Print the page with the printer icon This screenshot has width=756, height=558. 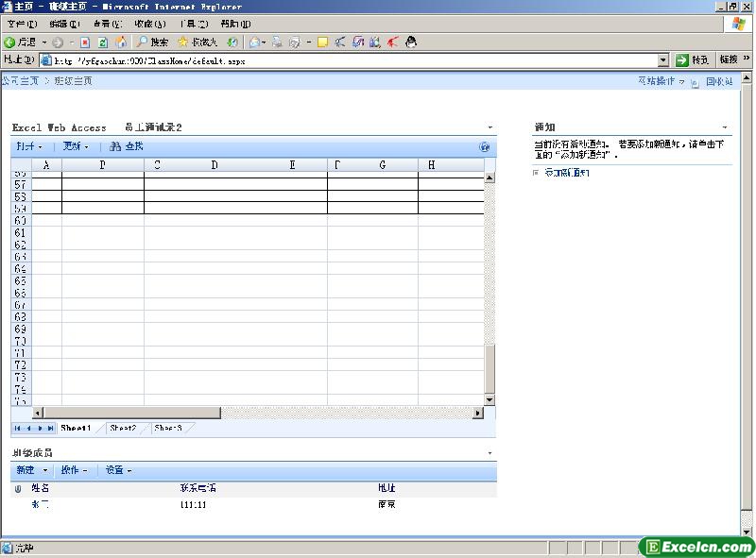(277, 42)
